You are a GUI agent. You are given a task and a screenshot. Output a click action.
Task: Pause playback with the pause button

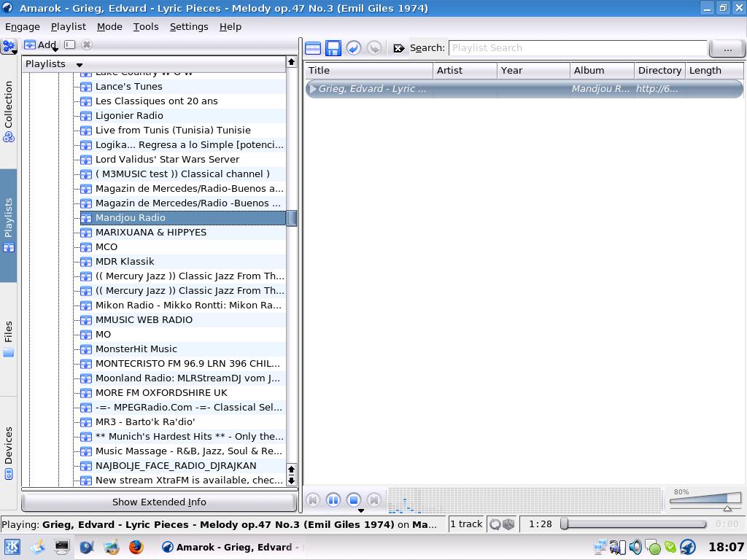coord(333,500)
